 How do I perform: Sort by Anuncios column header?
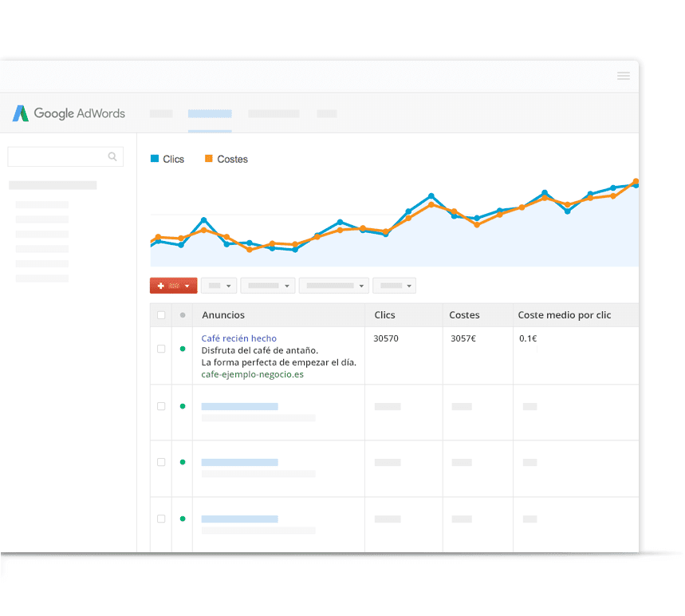(223, 315)
